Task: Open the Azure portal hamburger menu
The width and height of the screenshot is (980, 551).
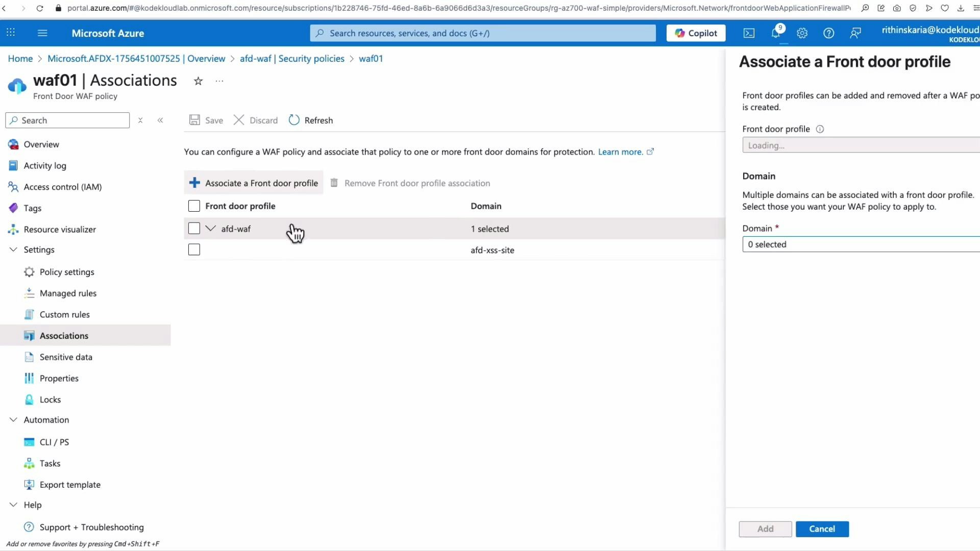Action: 42,33
